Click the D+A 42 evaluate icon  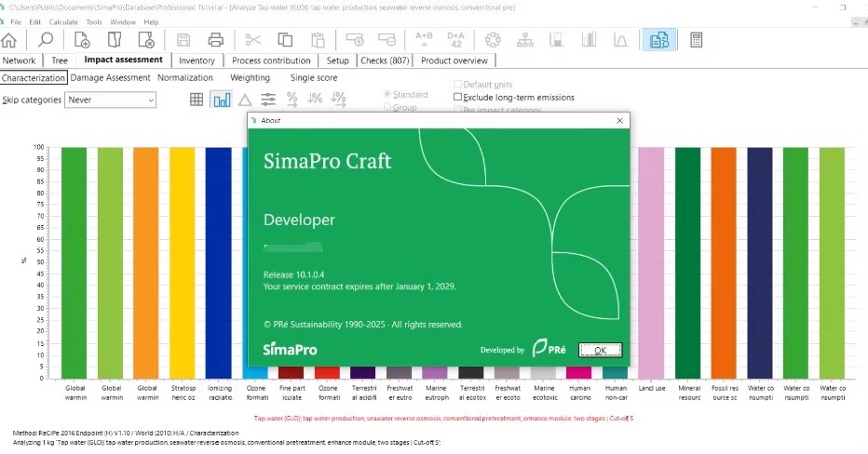click(455, 40)
